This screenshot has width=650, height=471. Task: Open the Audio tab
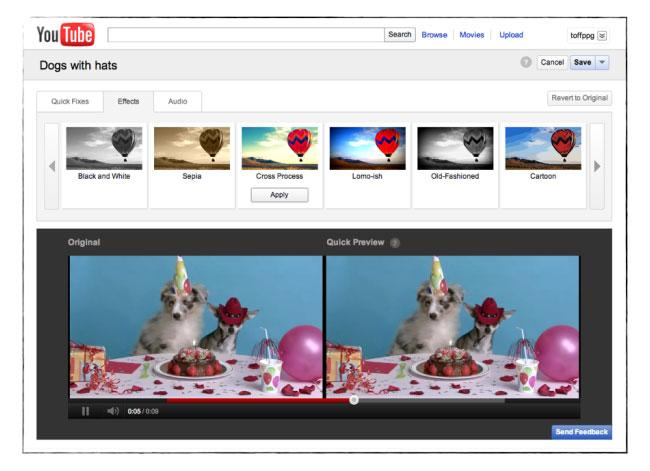[x=177, y=101]
